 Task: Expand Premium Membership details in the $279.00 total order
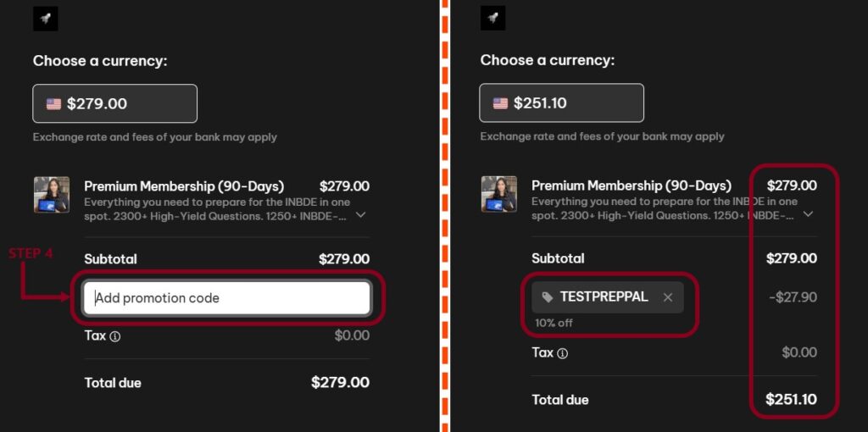tap(361, 215)
